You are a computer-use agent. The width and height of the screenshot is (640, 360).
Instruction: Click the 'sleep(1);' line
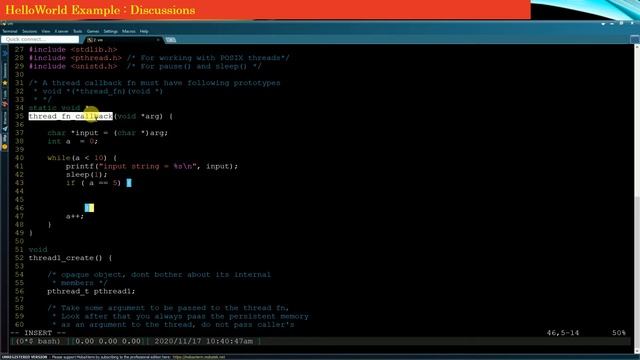click(x=87, y=175)
